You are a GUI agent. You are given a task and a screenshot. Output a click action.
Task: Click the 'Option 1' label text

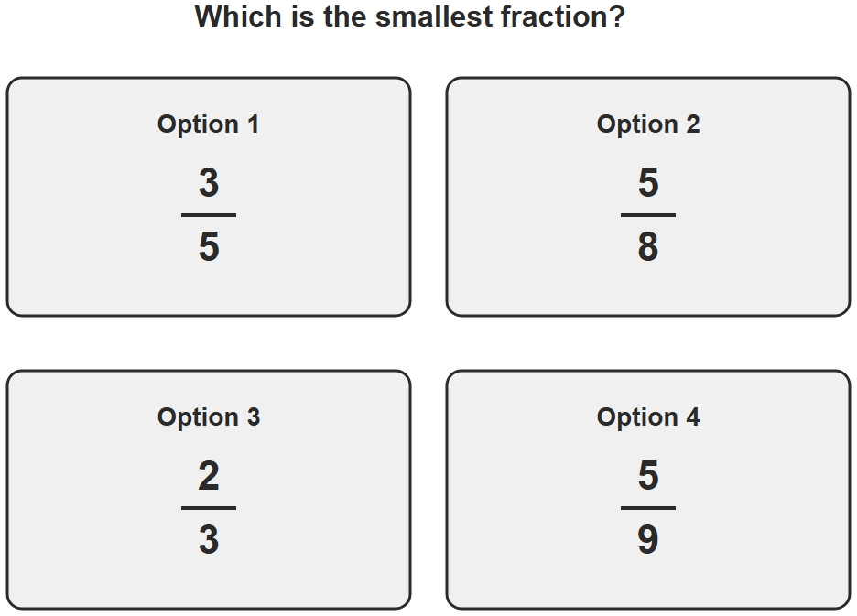pyautogui.click(x=208, y=124)
